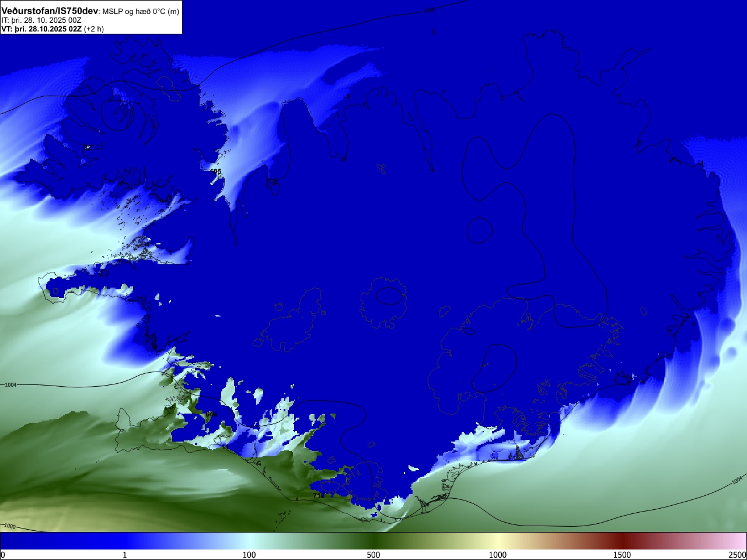Pick the light cyan color above 100
This screenshot has height=560, width=747.
[x=249, y=541]
